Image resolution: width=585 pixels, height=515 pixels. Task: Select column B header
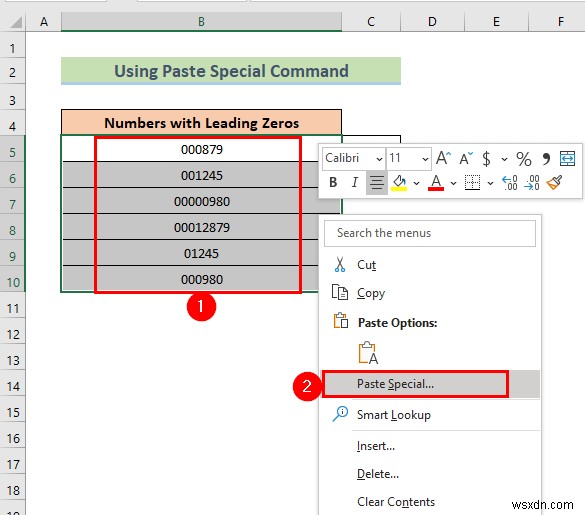[201, 22]
